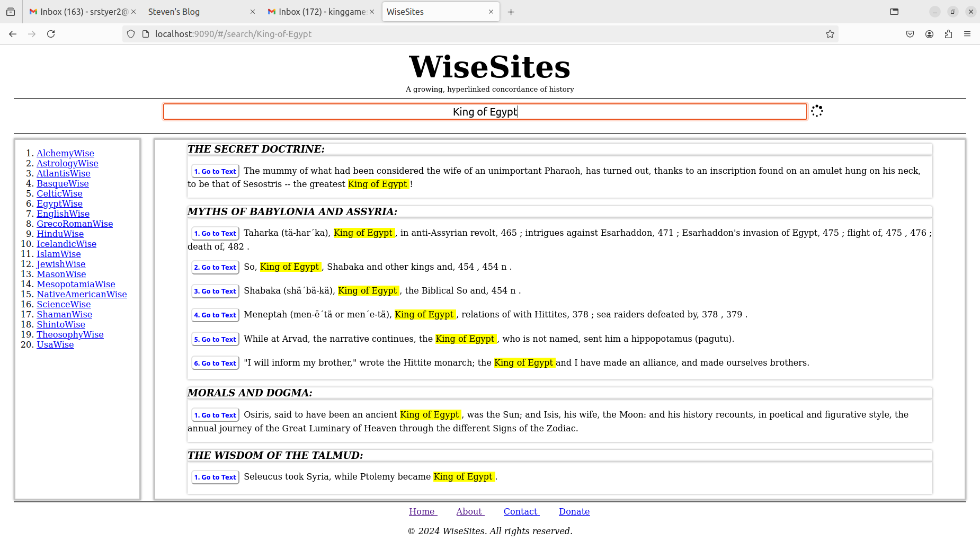Image resolution: width=980 pixels, height=558 pixels.
Task: Open the MesopotamiaWise sidebar link
Action: pyautogui.click(x=76, y=284)
